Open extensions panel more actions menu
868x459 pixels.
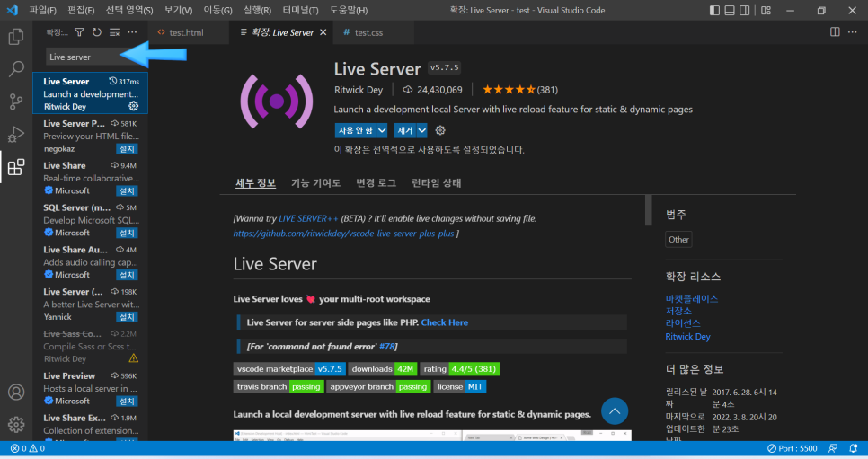pos(132,32)
